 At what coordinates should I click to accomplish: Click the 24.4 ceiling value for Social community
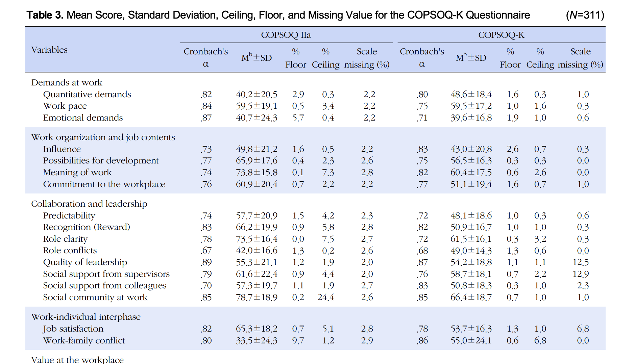point(325,297)
